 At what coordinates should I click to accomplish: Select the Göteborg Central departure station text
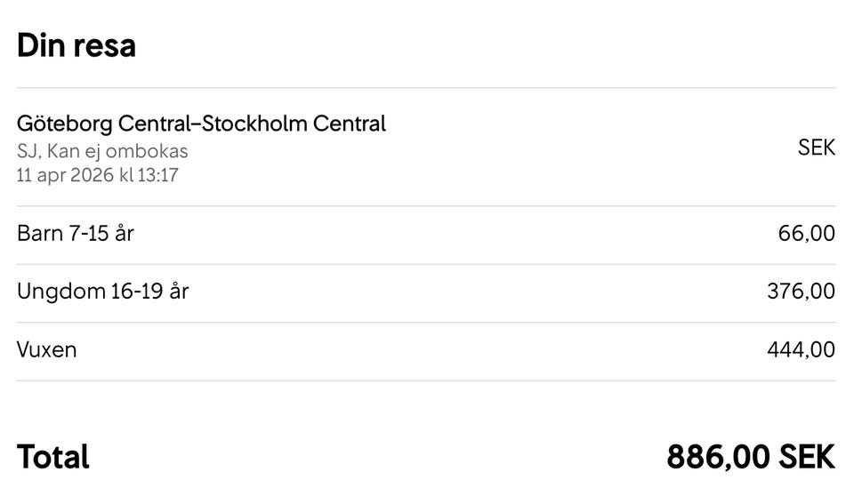[104, 124]
